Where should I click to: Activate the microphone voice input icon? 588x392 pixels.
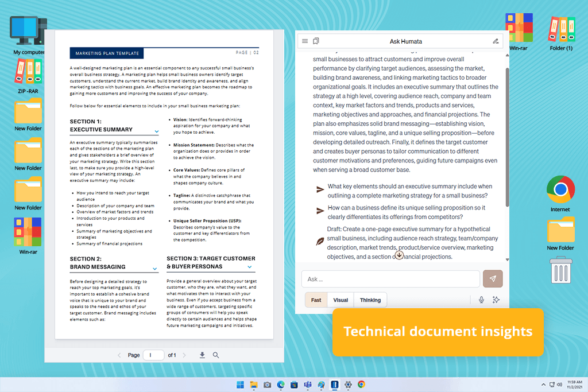482,300
